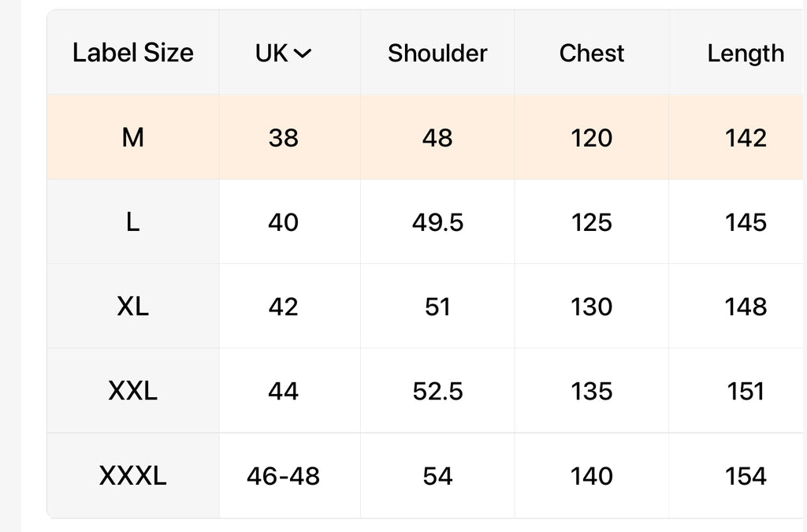Open the UK size region dropdown
This screenshot has width=807, height=532.
tap(284, 53)
